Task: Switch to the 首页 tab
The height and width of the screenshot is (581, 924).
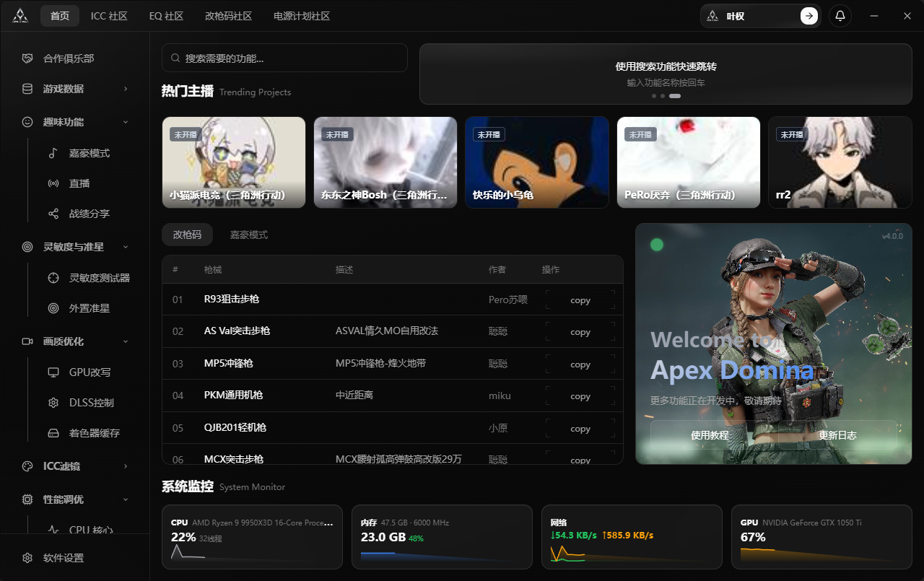Action: point(60,16)
